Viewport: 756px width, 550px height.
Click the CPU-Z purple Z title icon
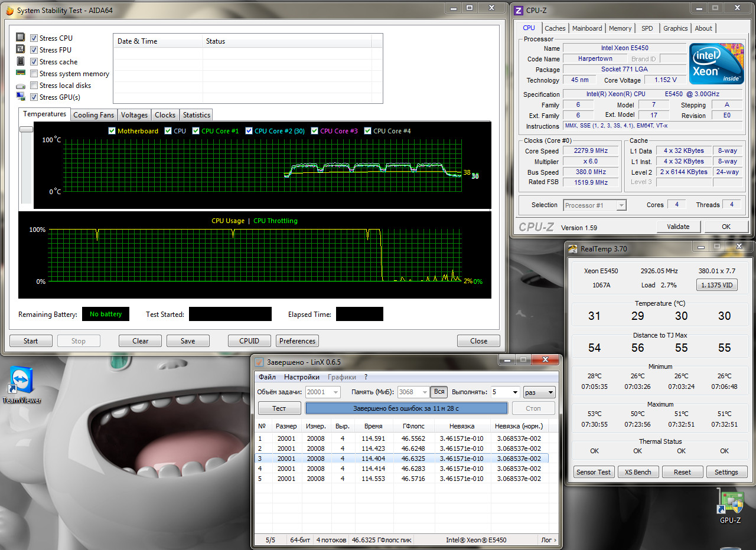[519, 11]
